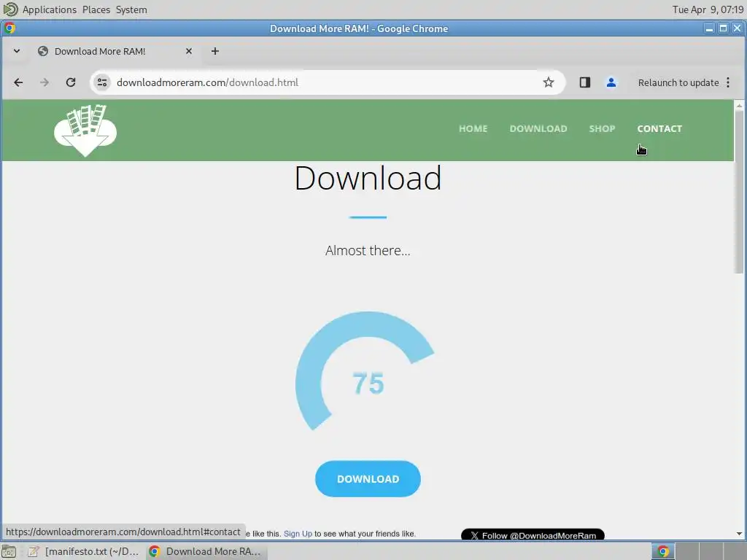This screenshot has width=747, height=560.
Task: Open the System menu
Action: pos(131,9)
